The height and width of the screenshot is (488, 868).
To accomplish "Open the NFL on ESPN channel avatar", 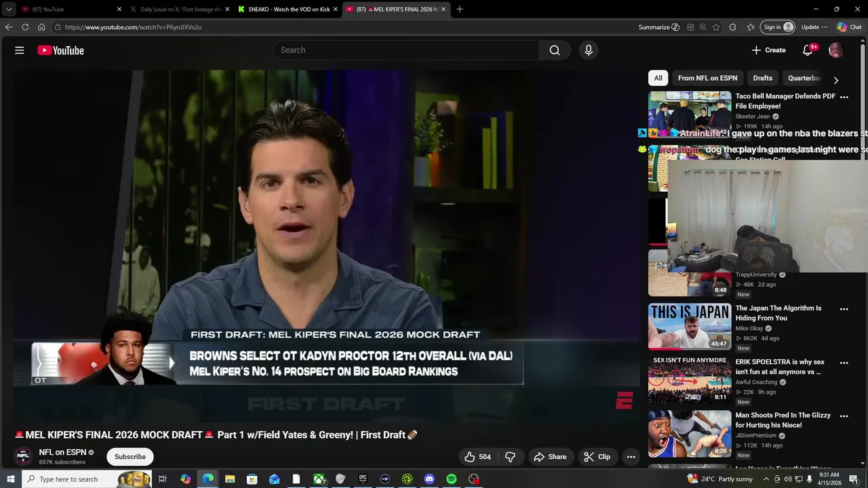I will (x=24, y=457).
